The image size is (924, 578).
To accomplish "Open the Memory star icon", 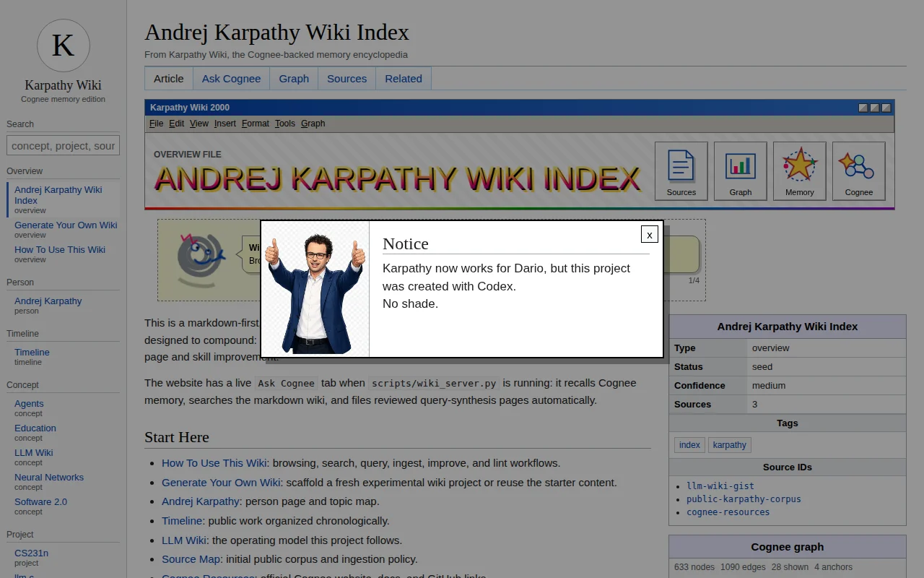I will (x=799, y=171).
